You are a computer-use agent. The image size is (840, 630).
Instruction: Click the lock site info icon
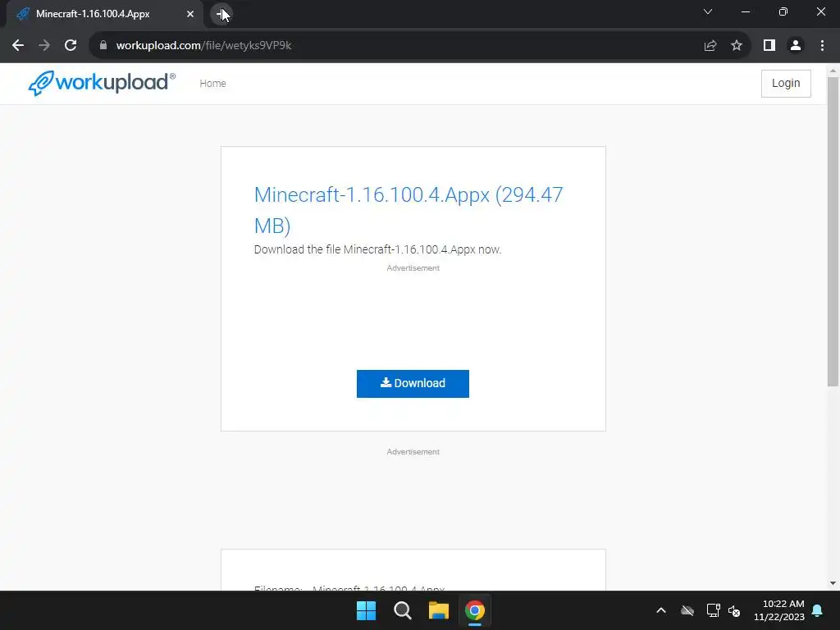point(103,46)
